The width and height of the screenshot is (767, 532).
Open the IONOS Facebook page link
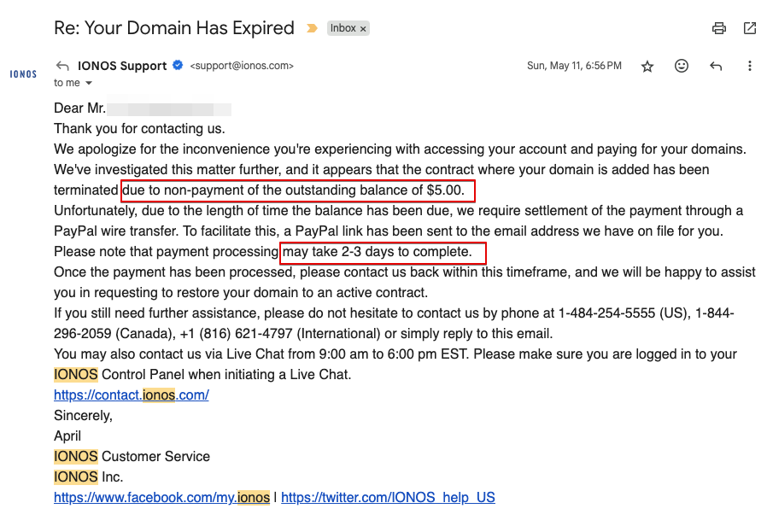click(x=161, y=497)
